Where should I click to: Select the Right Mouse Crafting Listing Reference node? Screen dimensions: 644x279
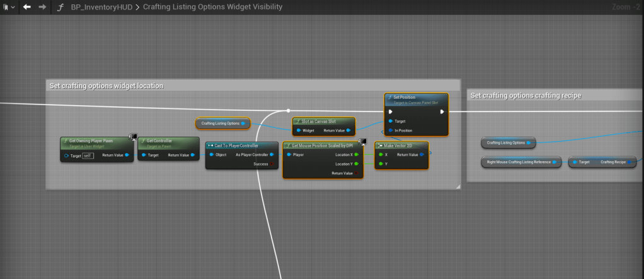point(522,162)
